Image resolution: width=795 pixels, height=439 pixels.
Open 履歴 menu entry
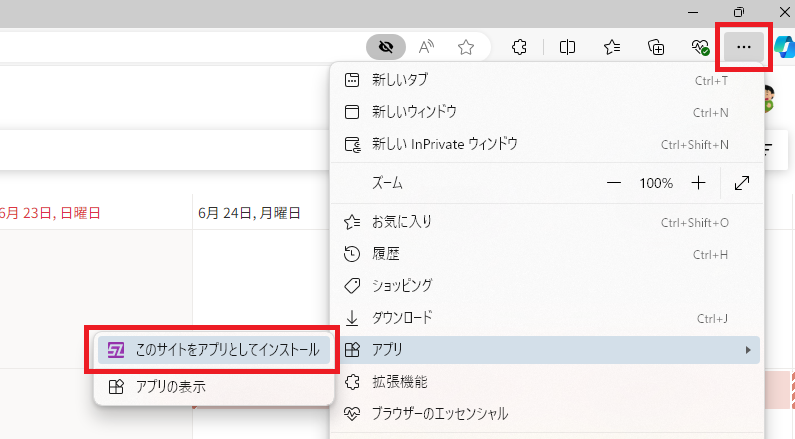[547, 254]
